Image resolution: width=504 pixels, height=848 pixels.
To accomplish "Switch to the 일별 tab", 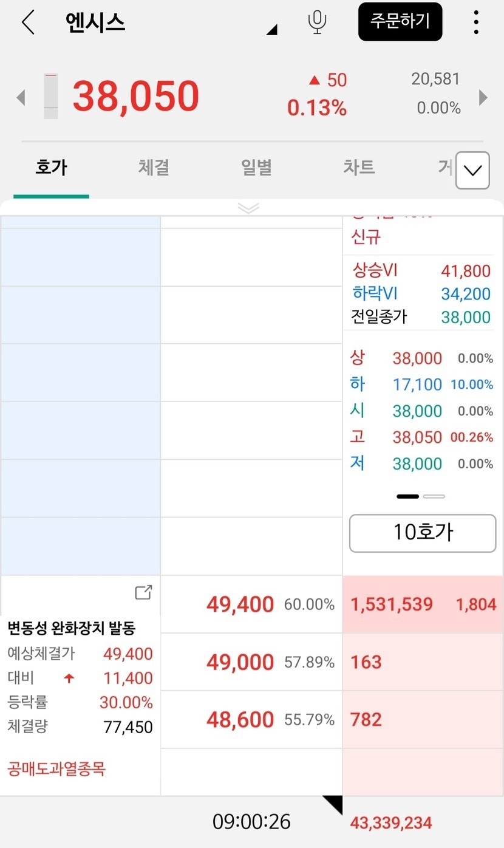I will pos(256,168).
